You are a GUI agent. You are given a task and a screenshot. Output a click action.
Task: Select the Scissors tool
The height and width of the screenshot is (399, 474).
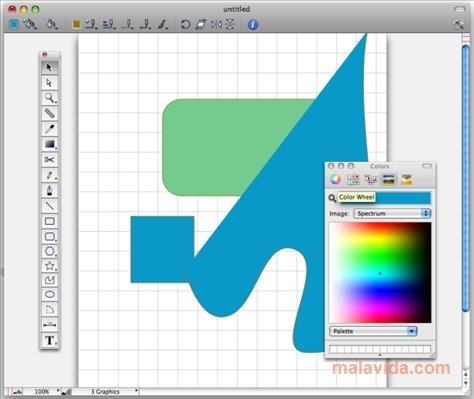coord(50,160)
